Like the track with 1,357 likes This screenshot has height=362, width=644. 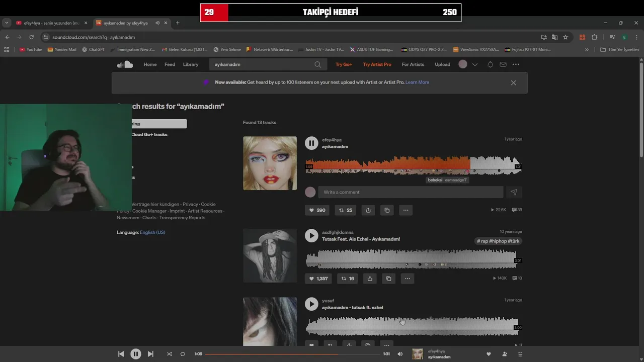[318, 279]
